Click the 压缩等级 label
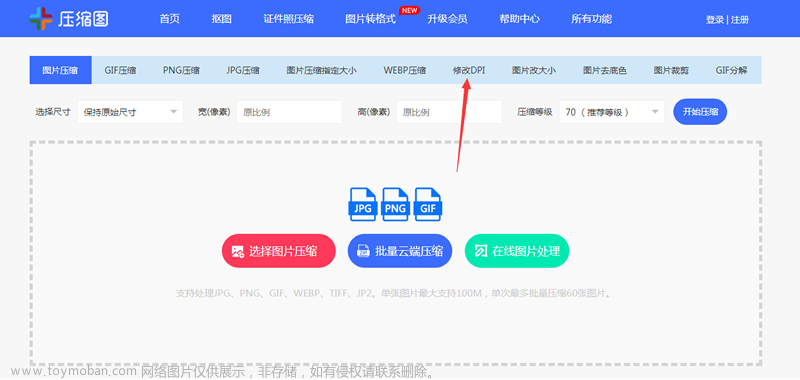The height and width of the screenshot is (380, 800). pos(535,112)
